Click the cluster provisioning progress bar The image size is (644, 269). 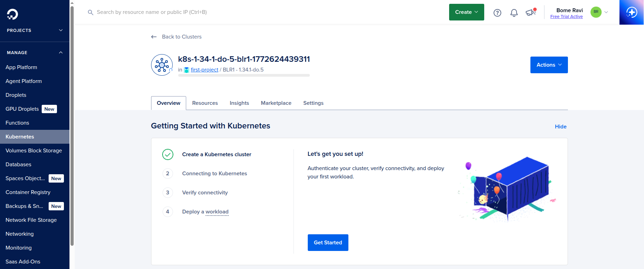coord(244,75)
